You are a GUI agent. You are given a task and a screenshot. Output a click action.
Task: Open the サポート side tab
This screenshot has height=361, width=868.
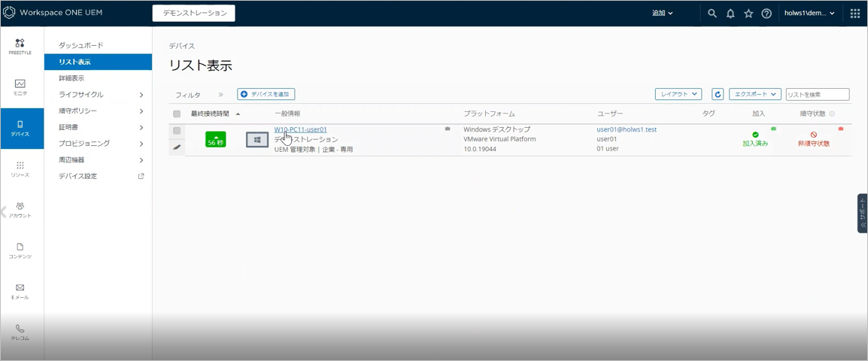863,213
